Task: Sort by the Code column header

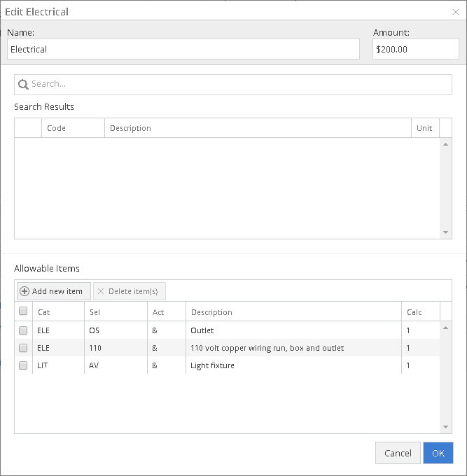Action: pyautogui.click(x=73, y=128)
